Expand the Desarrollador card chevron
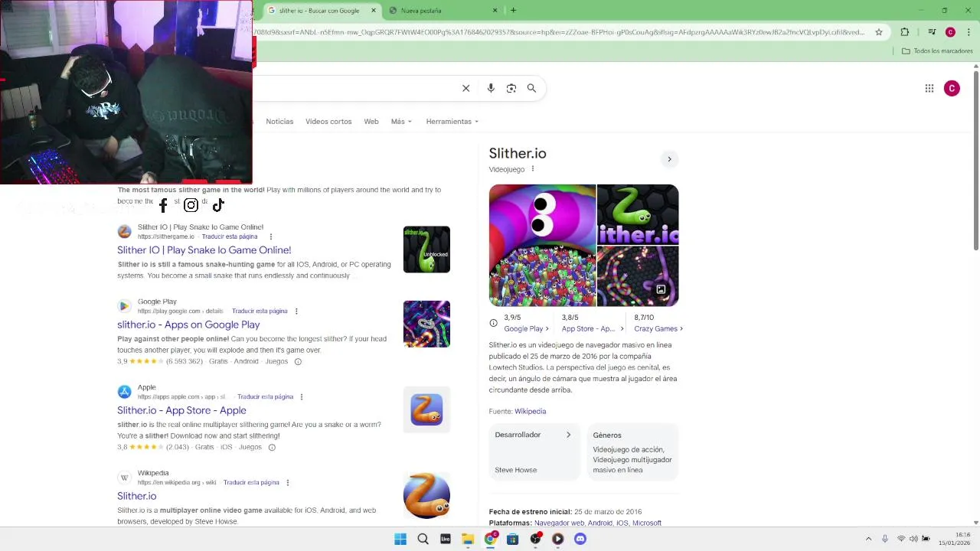Viewport: 980px width, 551px height. (568, 435)
